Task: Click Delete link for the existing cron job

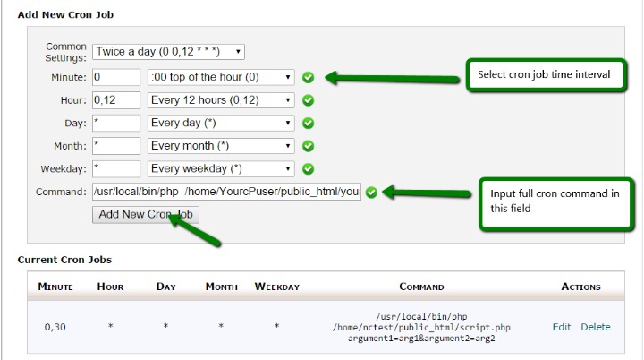Action: click(x=596, y=327)
